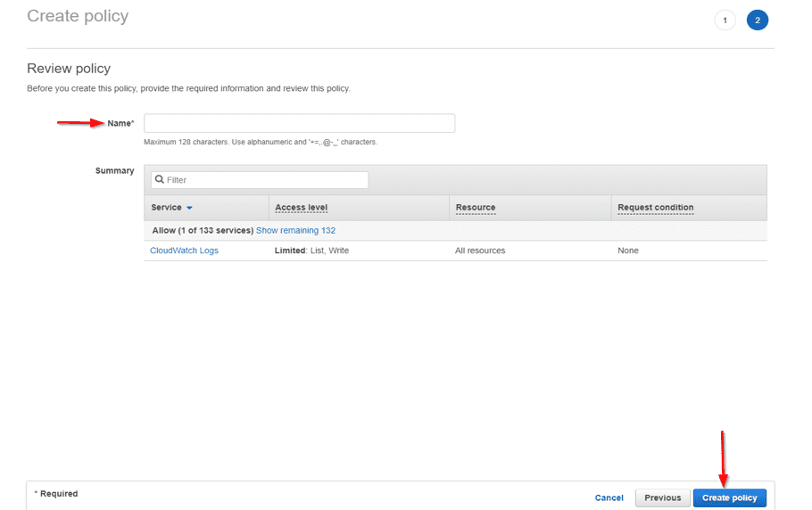The image size is (812, 510).
Task: Click the step 1 circle indicator
Action: tap(725, 21)
